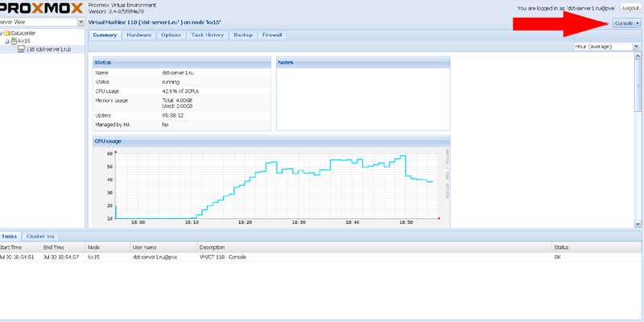This screenshot has width=644, height=322.
Task: Click the 'You are logged in as' text
Action: coord(567,8)
